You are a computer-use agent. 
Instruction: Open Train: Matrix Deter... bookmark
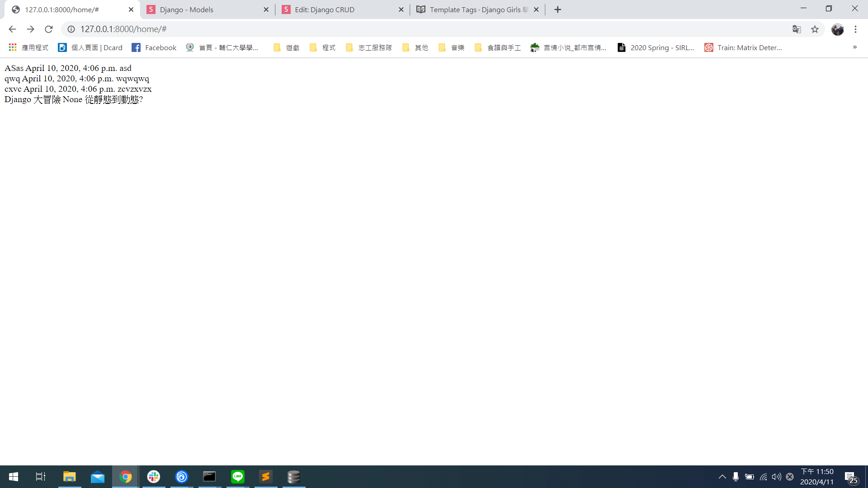click(x=743, y=47)
